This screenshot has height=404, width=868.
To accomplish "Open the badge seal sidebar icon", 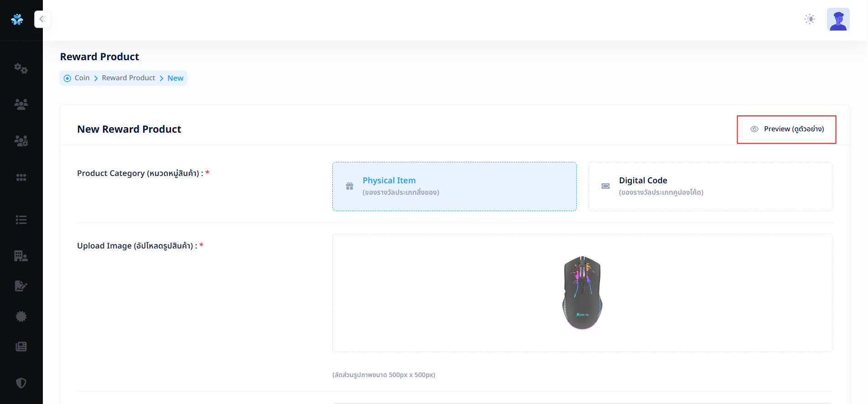I will pyautogui.click(x=21, y=316).
